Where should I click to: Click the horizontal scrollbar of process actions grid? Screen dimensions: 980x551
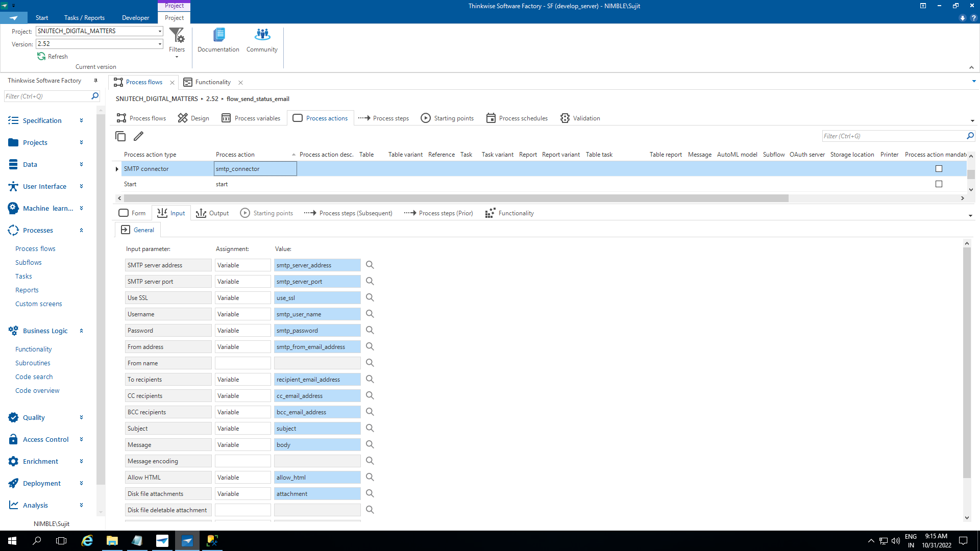(456, 198)
